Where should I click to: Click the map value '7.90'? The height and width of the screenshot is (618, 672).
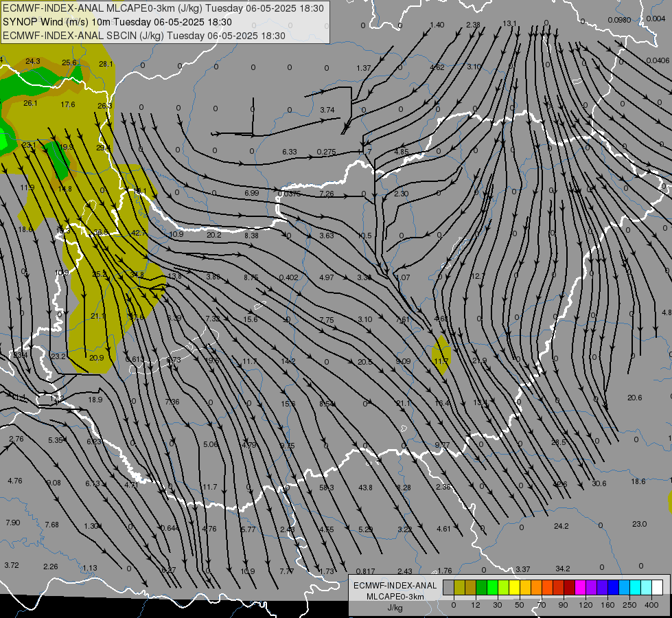pyautogui.click(x=13, y=523)
